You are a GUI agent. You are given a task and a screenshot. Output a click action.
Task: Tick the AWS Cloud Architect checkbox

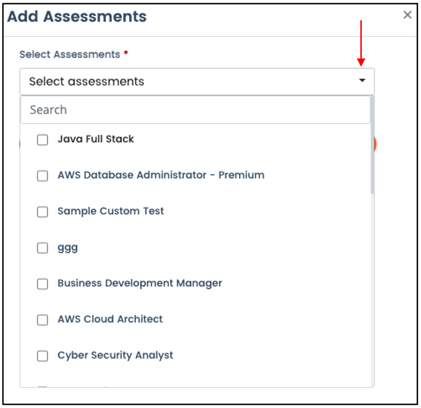tap(42, 320)
